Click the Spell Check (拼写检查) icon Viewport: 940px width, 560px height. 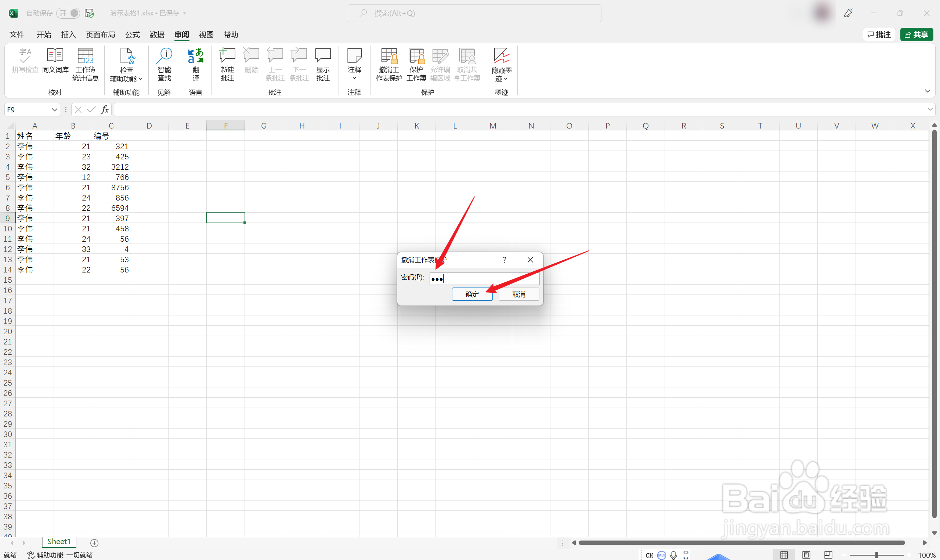pos(25,59)
